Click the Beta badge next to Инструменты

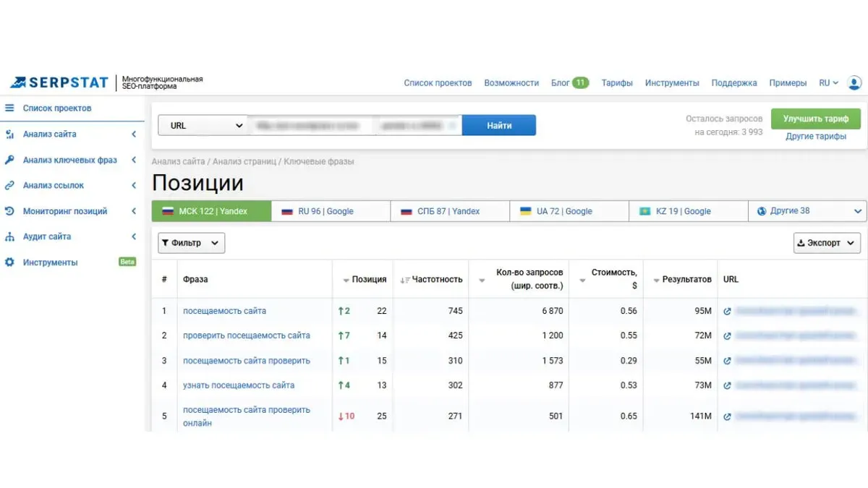tap(127, 262)
